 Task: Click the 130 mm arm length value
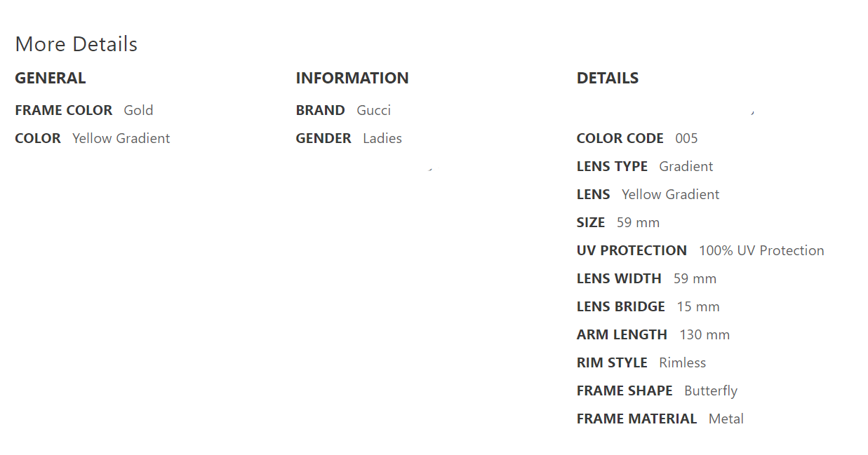(x=705, y=334)
